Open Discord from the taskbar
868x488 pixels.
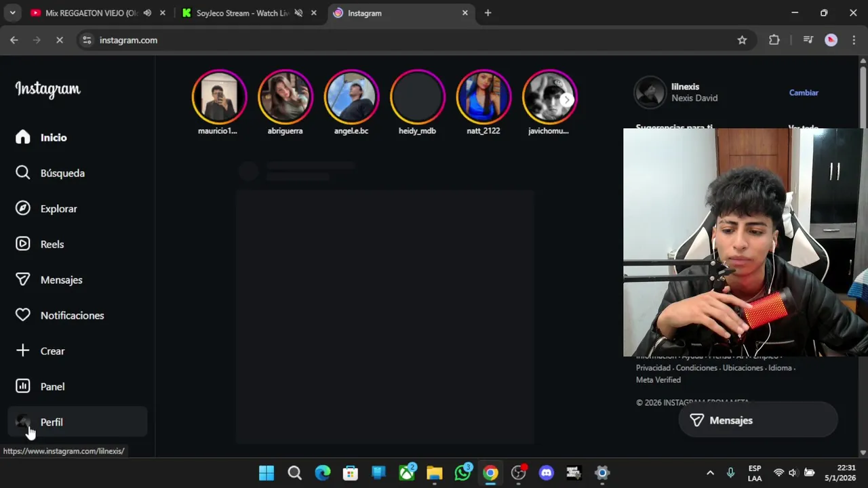point(547,472)
